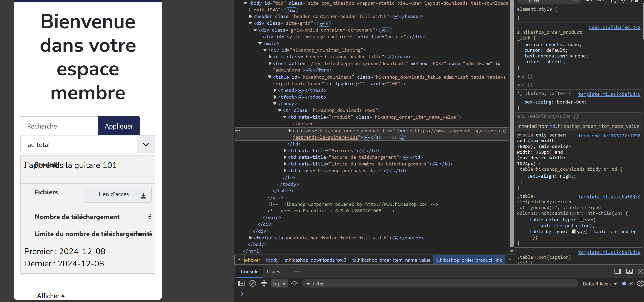Click the ellipsis badge in the adminForm element

pyautogui.click(x=309, y=70)
